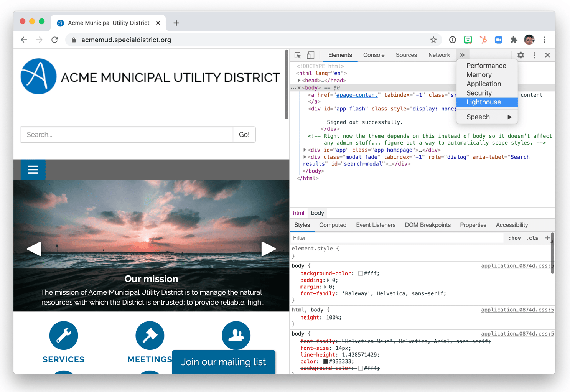Select the Inspect element picker tool
570x392 pixels.
click(298, 55)
